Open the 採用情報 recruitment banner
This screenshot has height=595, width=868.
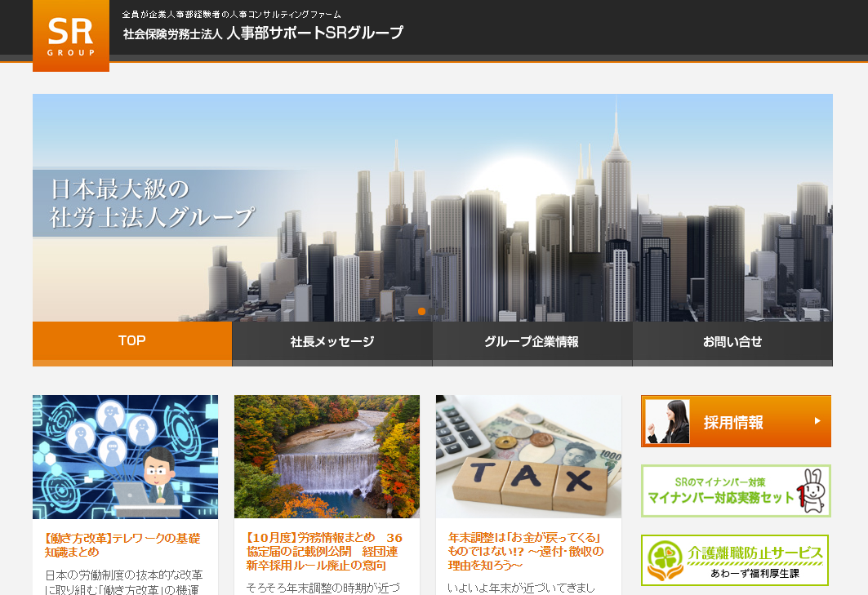[x=736, y=421]
